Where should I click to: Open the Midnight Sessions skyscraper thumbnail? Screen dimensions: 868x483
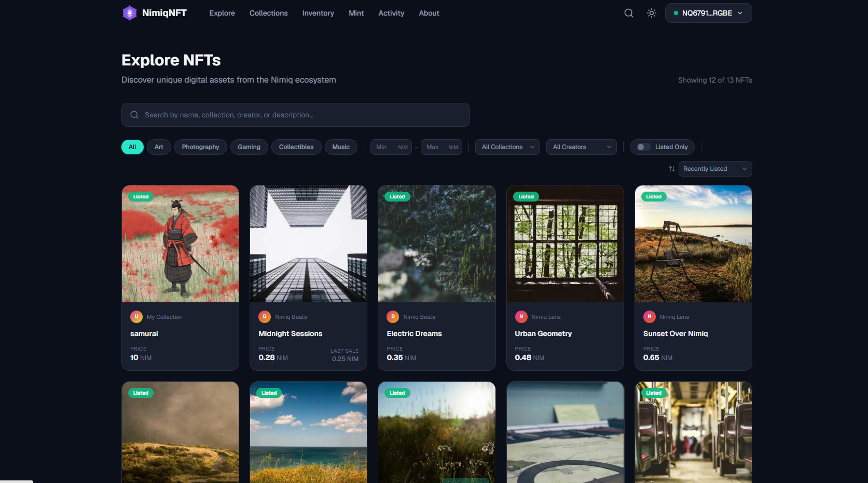tap(308, 244)
